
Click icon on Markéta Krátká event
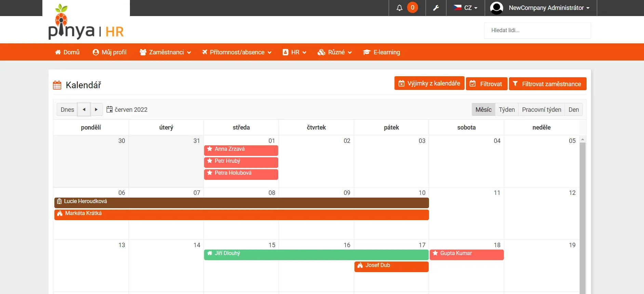tap(60, 213)
